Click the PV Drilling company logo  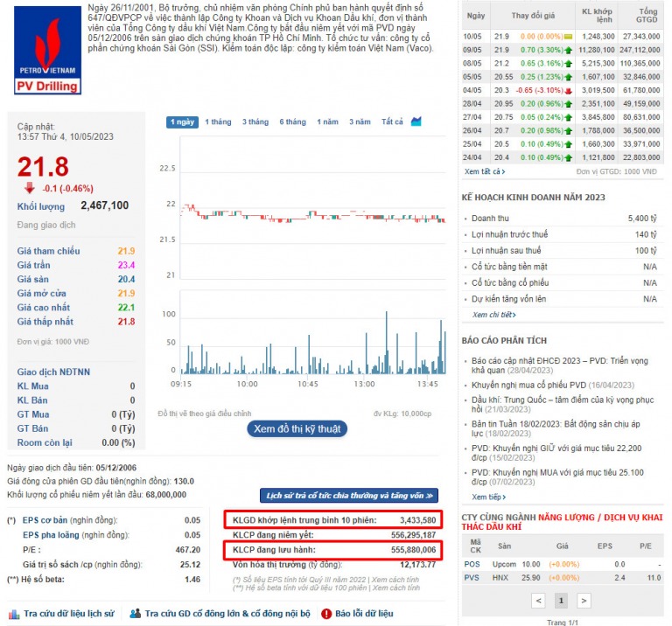pos(47,50)
